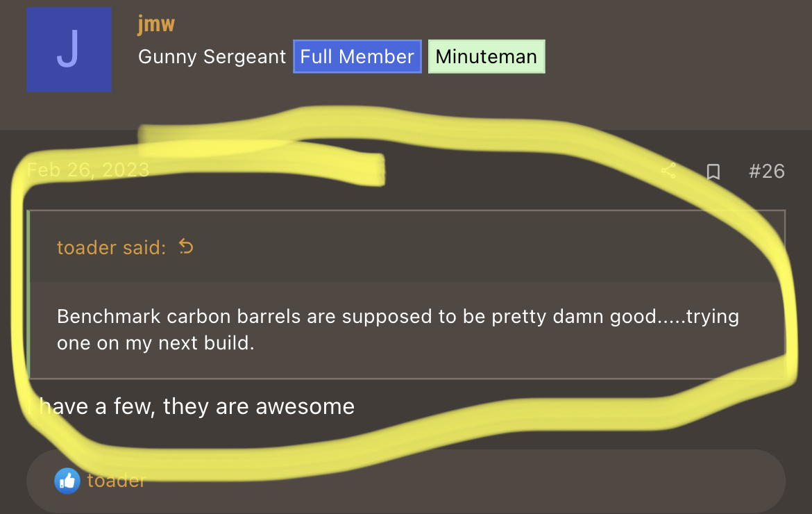The width and height of the screenshot is (812, 514).
Task: Click the green left border of the quote
Action: 28,295
